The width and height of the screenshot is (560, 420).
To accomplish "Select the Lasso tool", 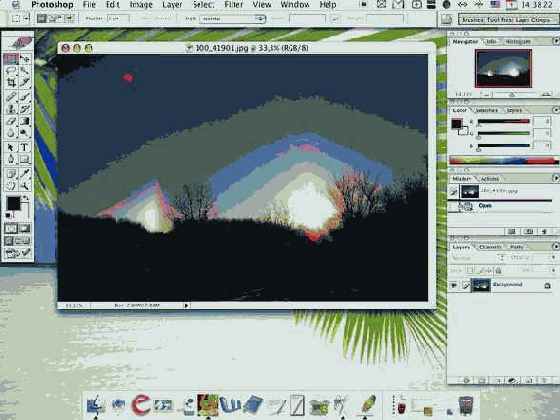I will 11,71.
